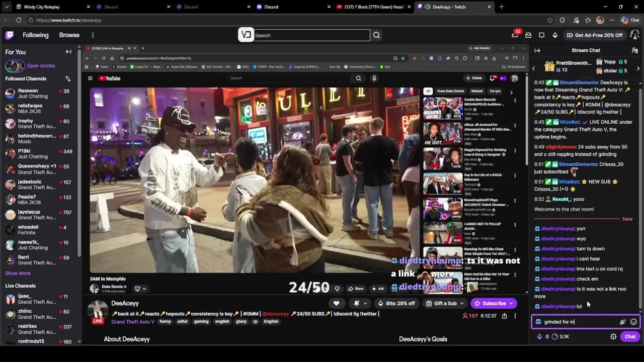Viewport: 644px width, 362px height.
Task: Switch to the active Discord tab
Action: (289, 7)
